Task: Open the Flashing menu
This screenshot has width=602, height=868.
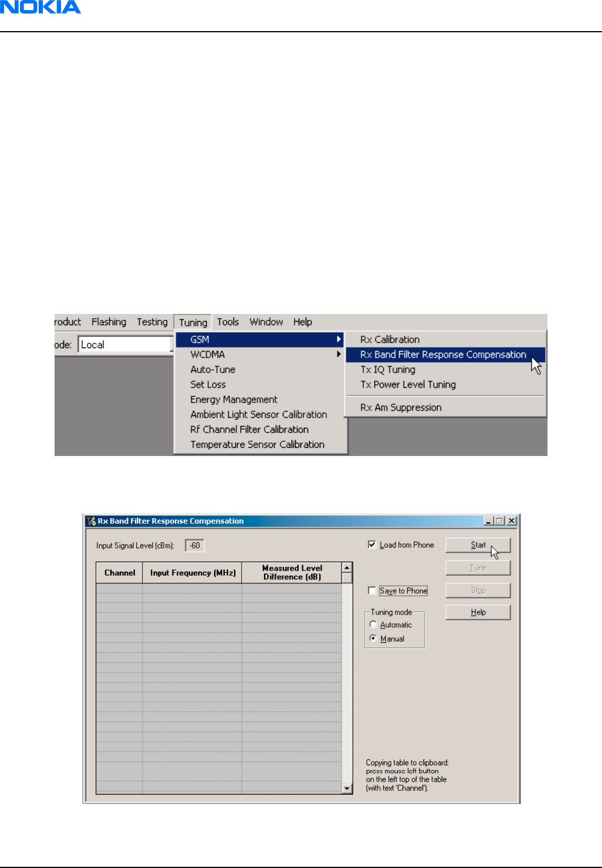Action: pos(109,322)
